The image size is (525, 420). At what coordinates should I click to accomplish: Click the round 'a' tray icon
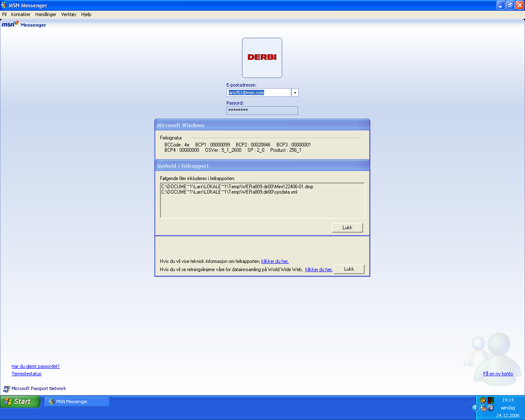(491, 408)
